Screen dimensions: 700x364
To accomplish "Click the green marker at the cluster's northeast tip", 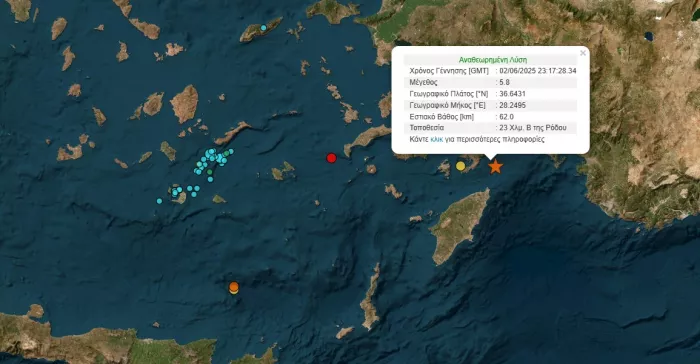I will click(227, 154).
